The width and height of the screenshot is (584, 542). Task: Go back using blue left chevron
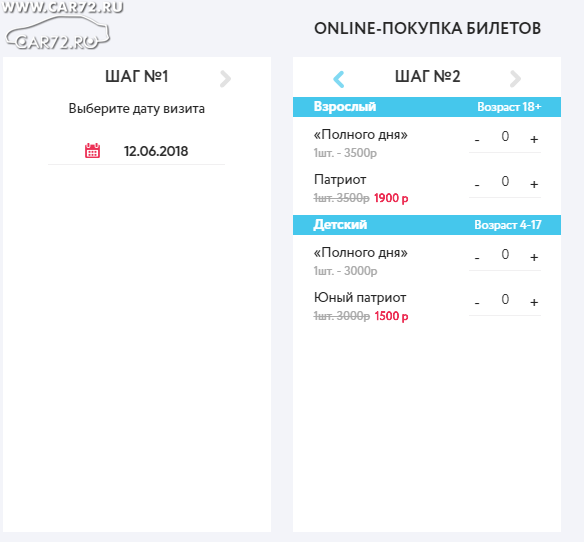tap(339, 79)
